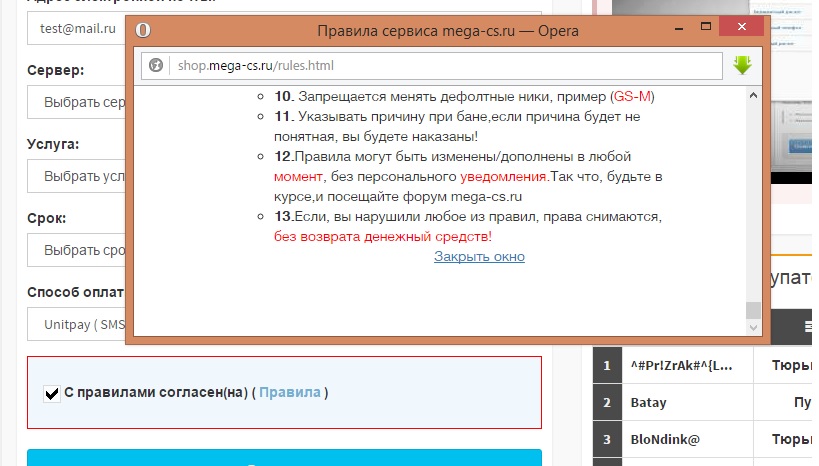
Task: Click the scroll down arrow in rules popup
Action: click(753, 328)
